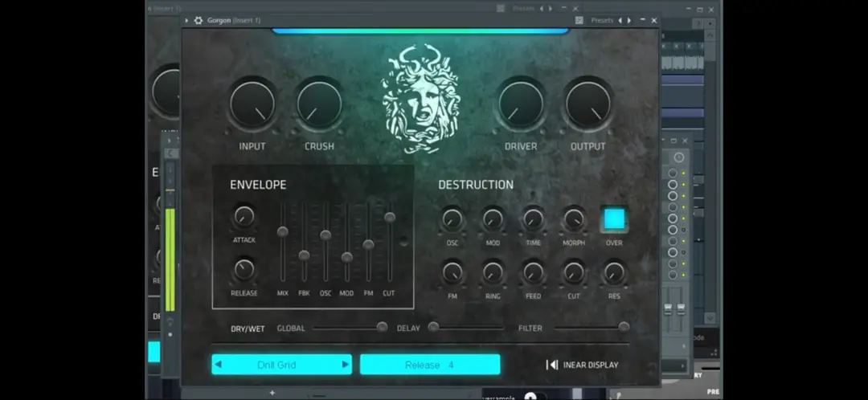Click the envelope ATTACK knob
868x400 pixels.
pos(244,216)
